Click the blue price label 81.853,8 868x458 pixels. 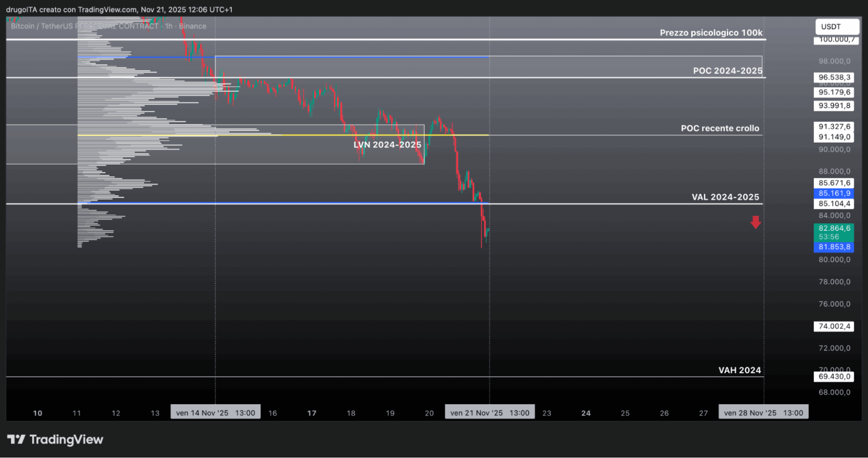click(x=834, y=247)
